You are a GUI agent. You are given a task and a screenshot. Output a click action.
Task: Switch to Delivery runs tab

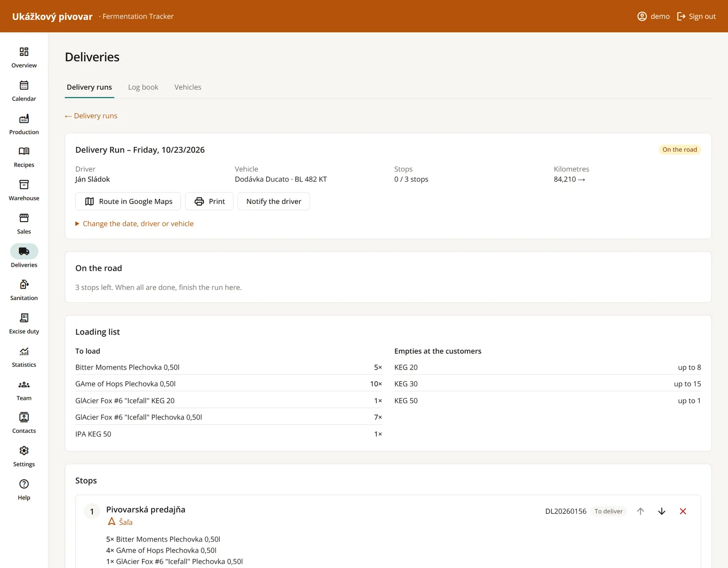tap(89, 87)
